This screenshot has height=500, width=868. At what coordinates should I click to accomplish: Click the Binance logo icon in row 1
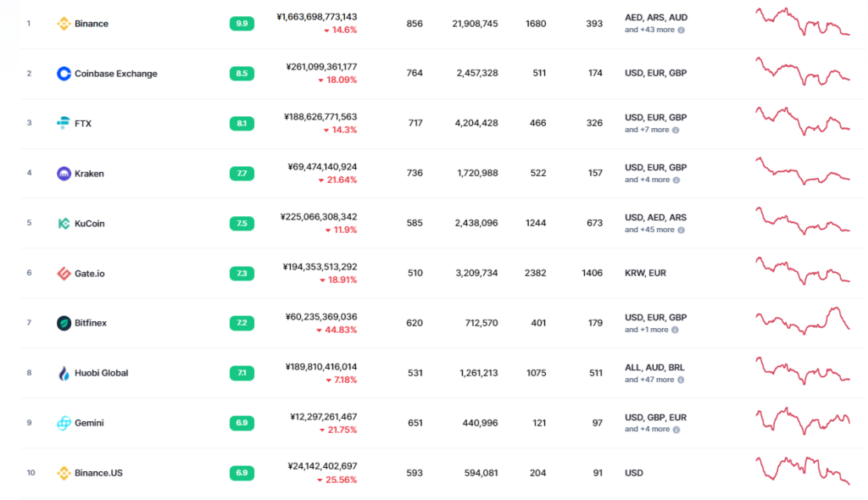(64, 24)
